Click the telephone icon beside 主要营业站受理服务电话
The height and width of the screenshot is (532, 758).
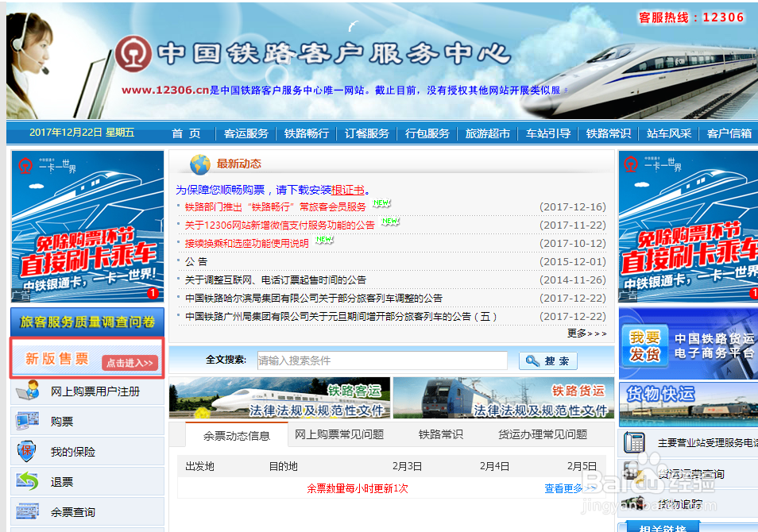(x=634, y=442)
